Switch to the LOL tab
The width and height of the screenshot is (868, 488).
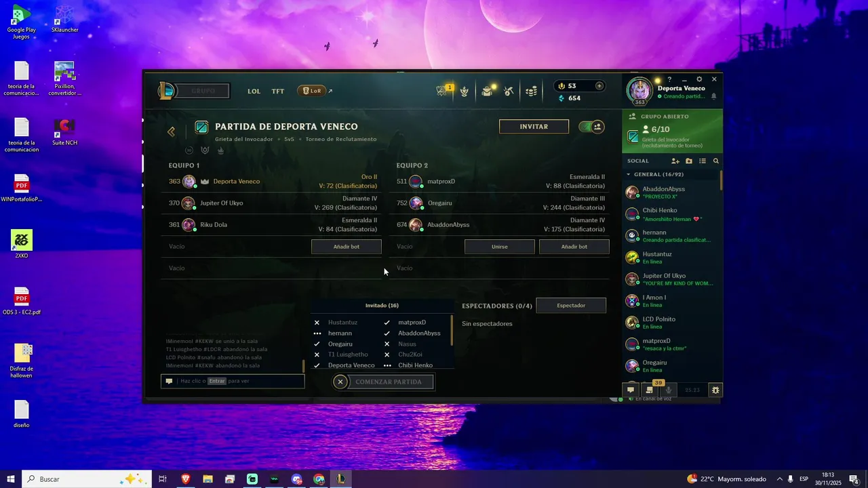[x=254, y=91]
